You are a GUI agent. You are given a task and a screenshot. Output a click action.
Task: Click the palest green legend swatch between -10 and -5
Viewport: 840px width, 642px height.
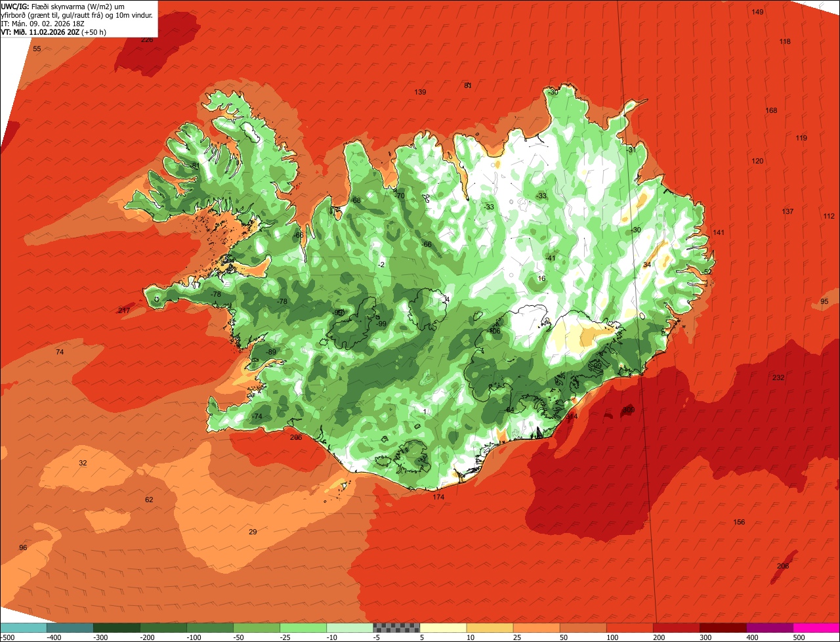click(350, 628)
